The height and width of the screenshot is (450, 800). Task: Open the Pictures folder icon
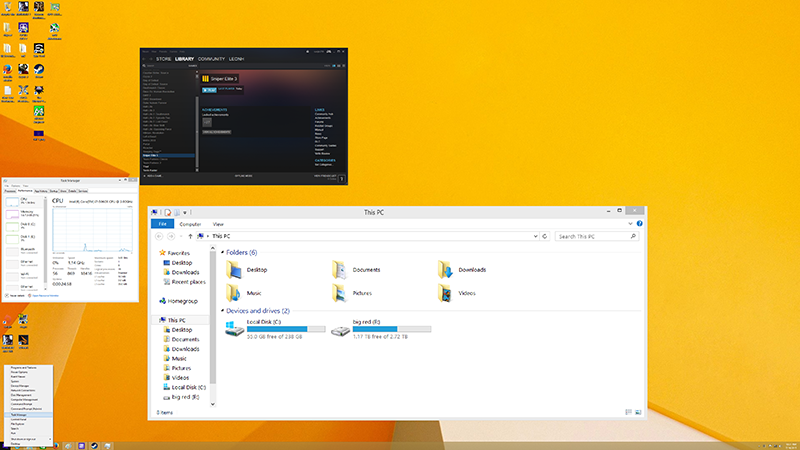341,293
